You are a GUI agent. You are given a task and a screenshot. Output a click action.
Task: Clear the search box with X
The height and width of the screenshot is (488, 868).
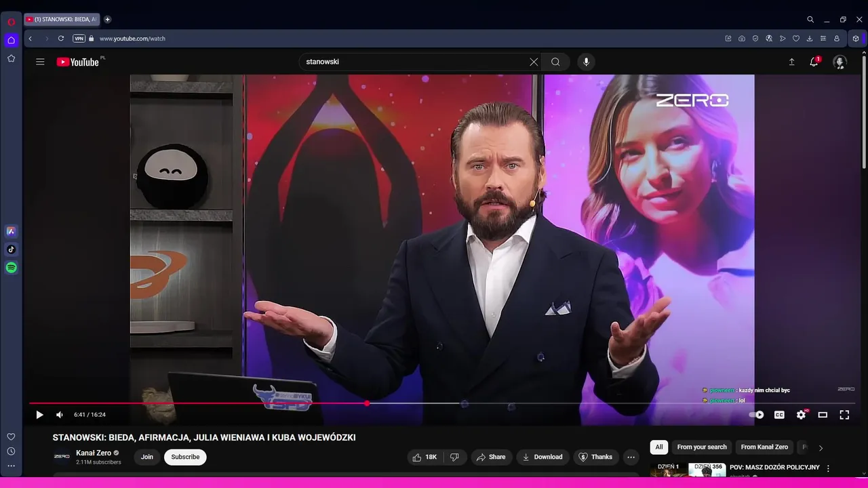pos(534,62)
